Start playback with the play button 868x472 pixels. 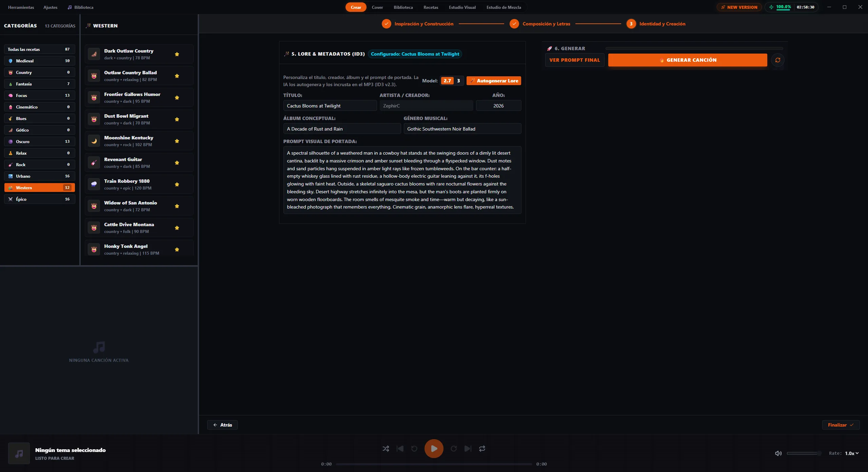(434, 449)
